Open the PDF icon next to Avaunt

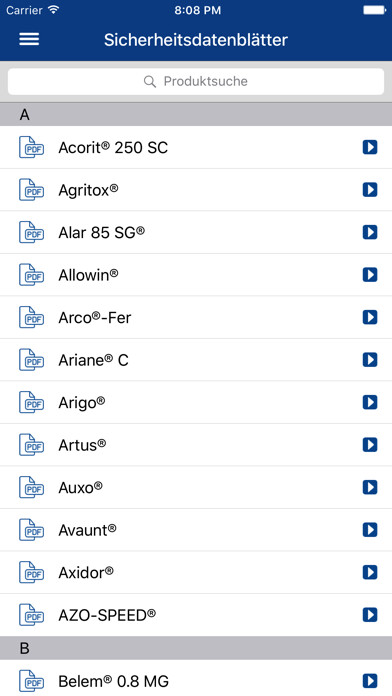pyautogui.click(x=32, y=530)
